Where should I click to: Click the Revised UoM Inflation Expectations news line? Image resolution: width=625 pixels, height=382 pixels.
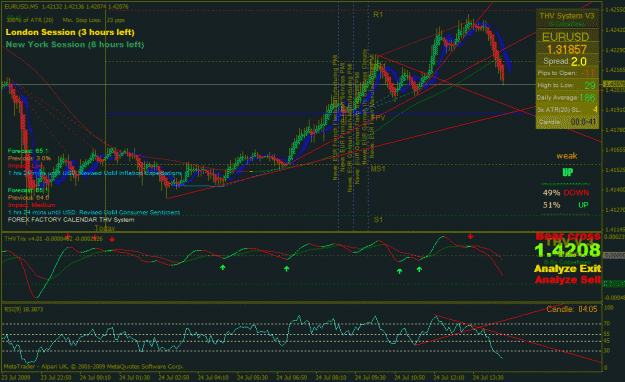pyautogui.click(x=95, y=173)
